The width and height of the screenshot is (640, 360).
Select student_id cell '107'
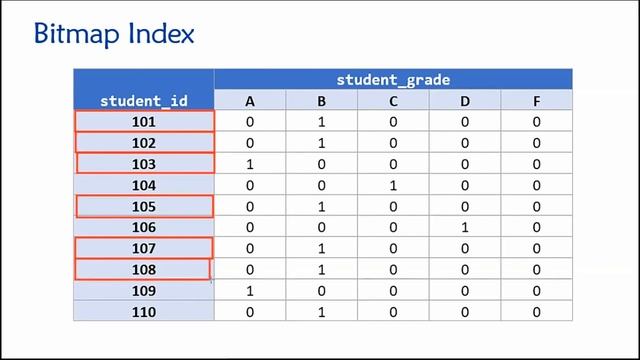(144, 248)
